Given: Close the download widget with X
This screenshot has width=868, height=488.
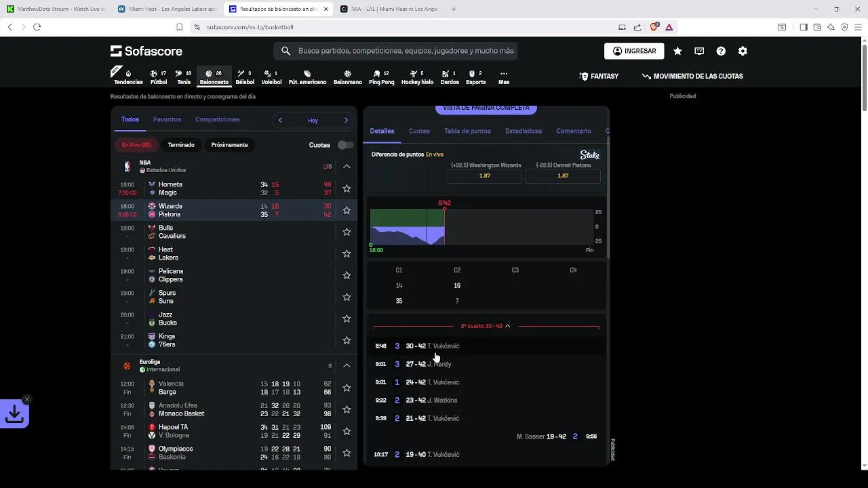Looking at the screenshot, I should [26, 399].
